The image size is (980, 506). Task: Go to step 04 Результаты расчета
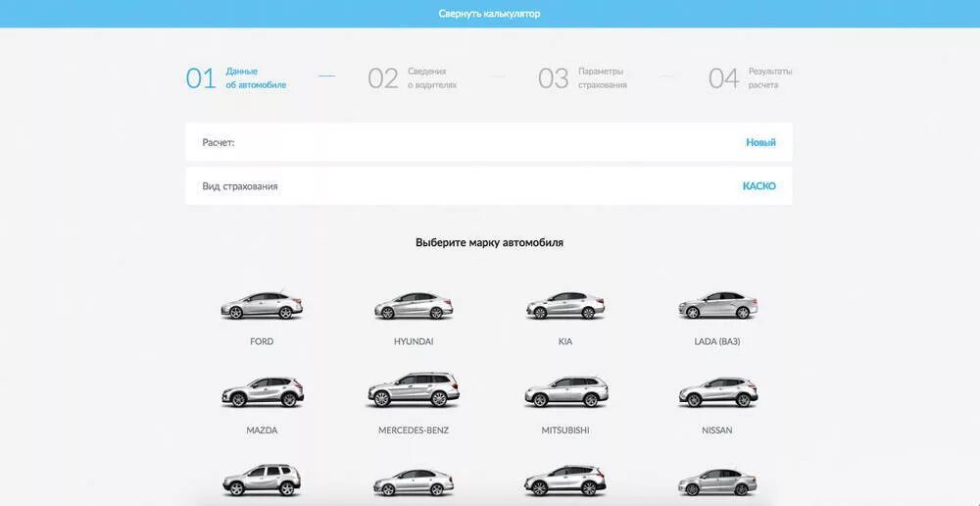[x=751, y=78]
